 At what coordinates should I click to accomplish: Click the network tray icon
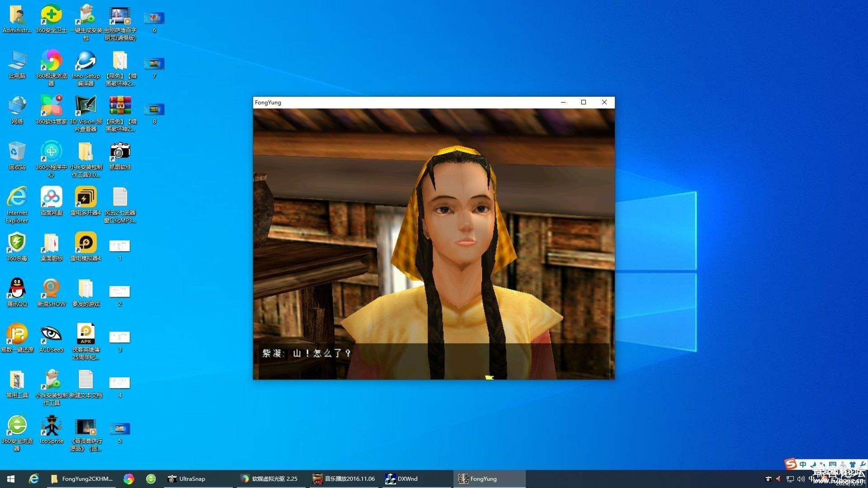pos(790,479)
